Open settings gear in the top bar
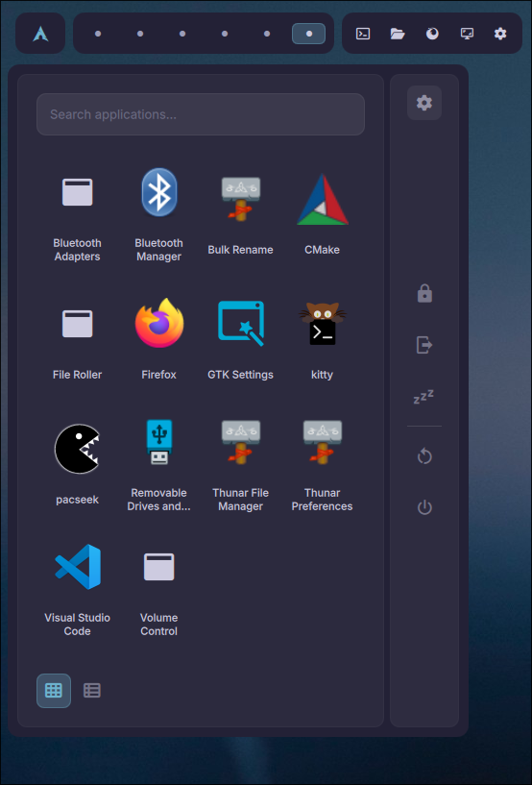This screenshot has height=785, width=532. click(x=500, y=34)
